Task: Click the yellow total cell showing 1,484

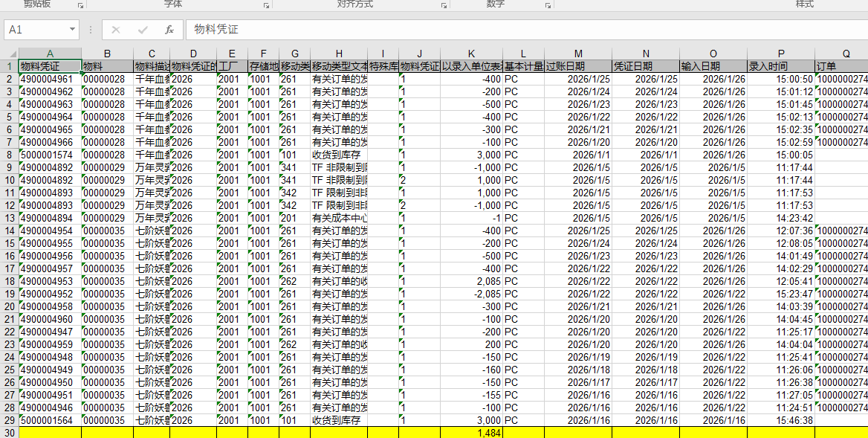Action: (x=471, y=433)
